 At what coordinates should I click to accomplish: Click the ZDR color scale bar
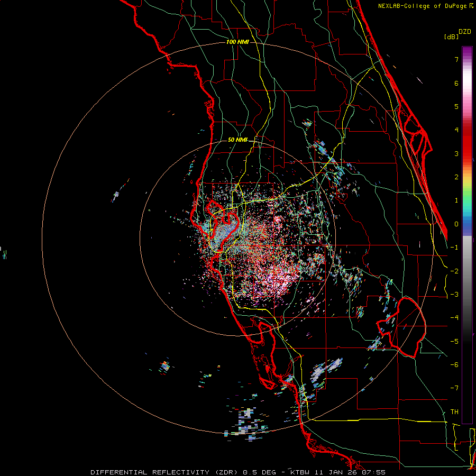(x=467, y=235)
